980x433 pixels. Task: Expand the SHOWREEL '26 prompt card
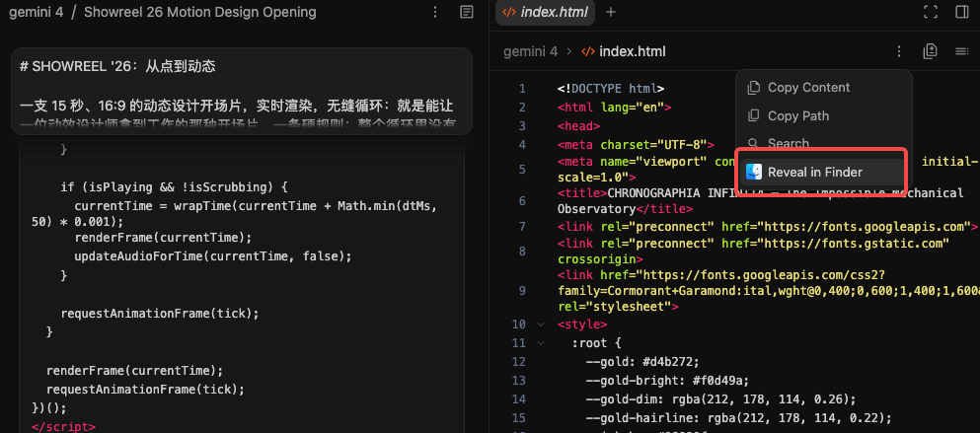(242, 91)
